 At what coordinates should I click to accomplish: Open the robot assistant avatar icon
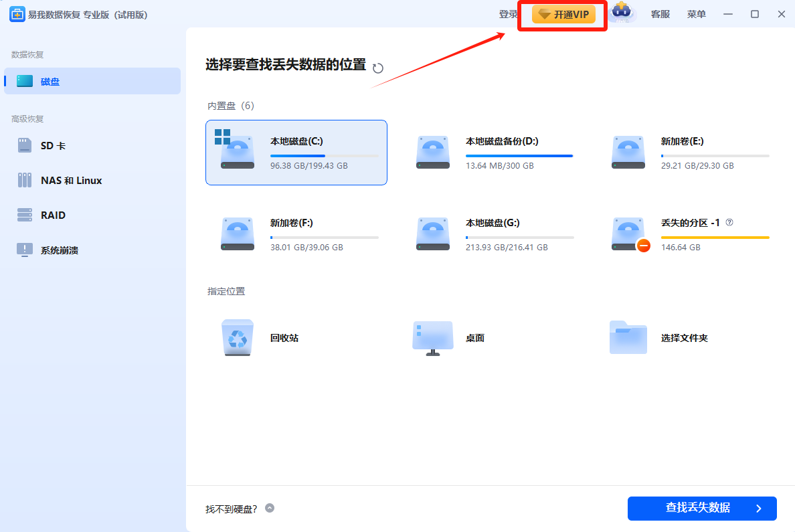(621, 13)
